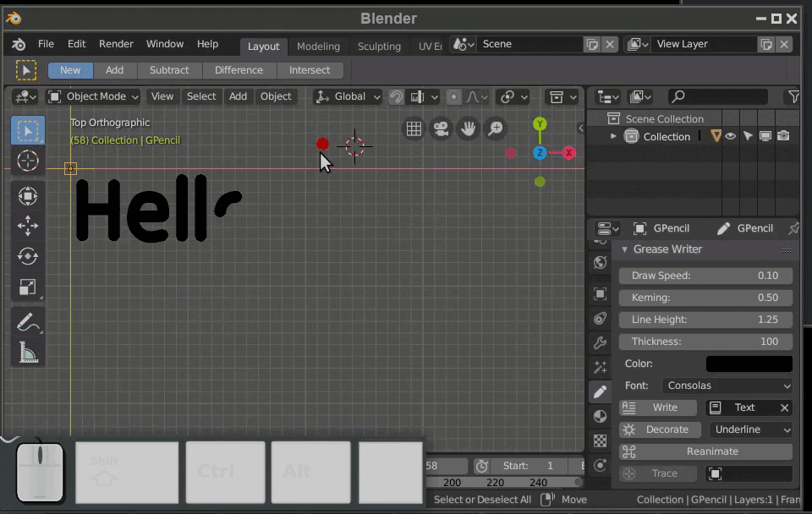The image size is (812, 514).
Task: Expand the Collection tree item
Action: [613, 136]
